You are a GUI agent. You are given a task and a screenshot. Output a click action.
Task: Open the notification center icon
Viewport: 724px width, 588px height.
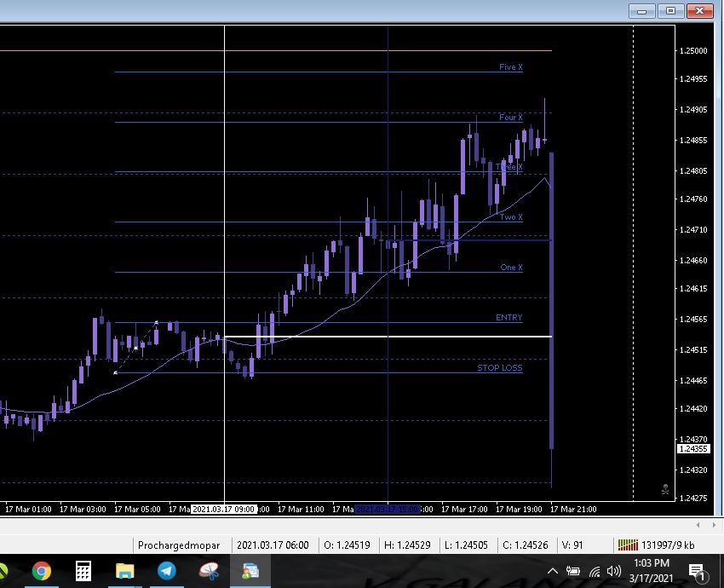click(x=698, y=572)
